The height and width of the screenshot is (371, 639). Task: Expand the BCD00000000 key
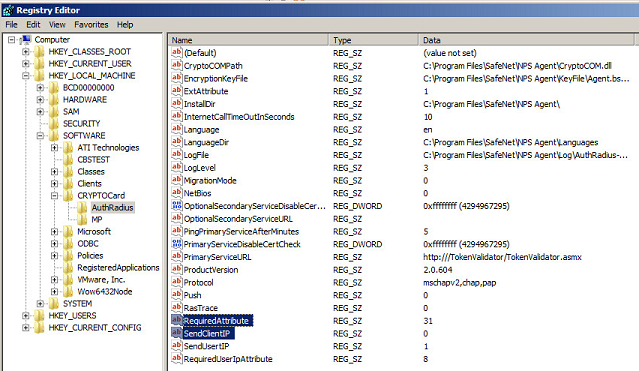click(x=40, y=88)
